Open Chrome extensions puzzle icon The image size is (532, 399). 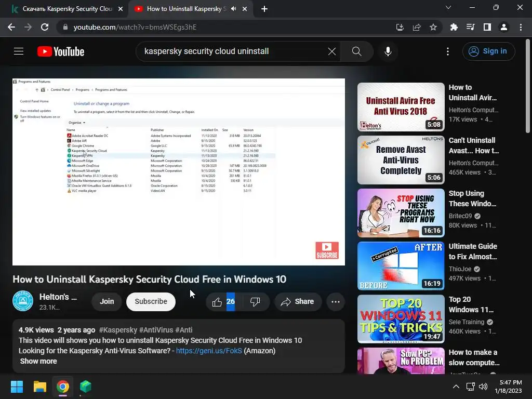click(454, 27)
